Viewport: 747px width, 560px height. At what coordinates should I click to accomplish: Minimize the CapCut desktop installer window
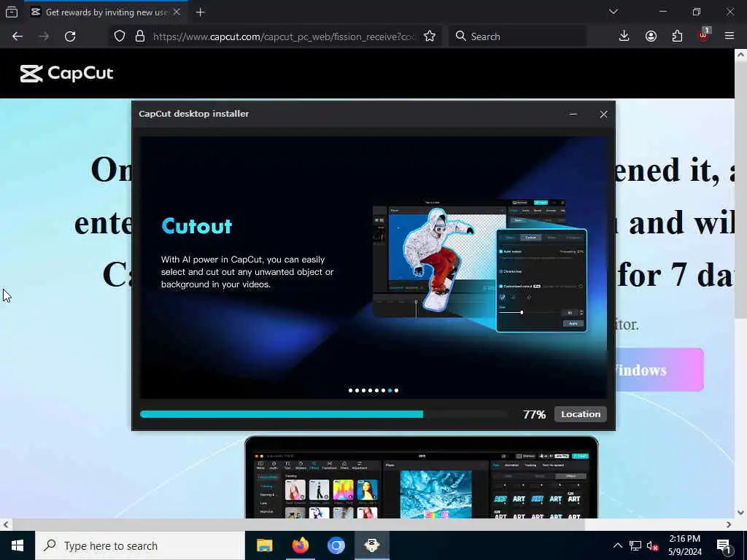point(573,114)
